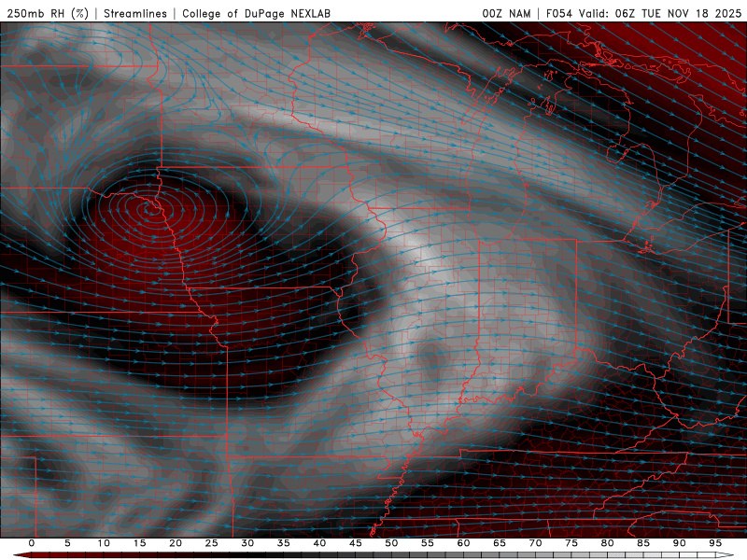Click the "10" colorbar label
The height and width of the screenshot is (560, 747).
point(104,543)
